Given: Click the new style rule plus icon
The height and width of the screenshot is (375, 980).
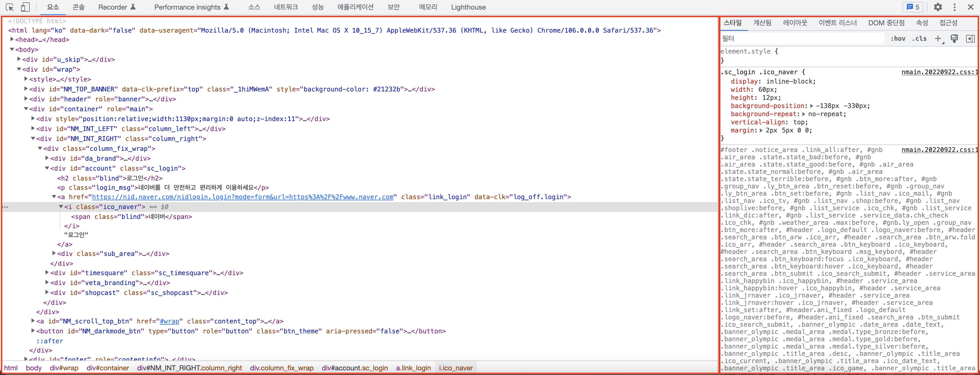Looking at the screenshot, I should (938, 38).
